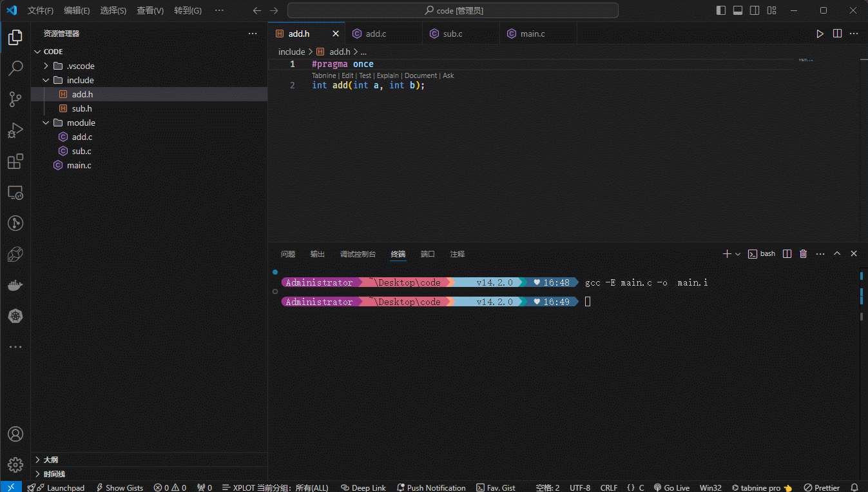Click the title bar search box
Image resolution: width=868 pixels, height=492 pixels.
point(452,10)
